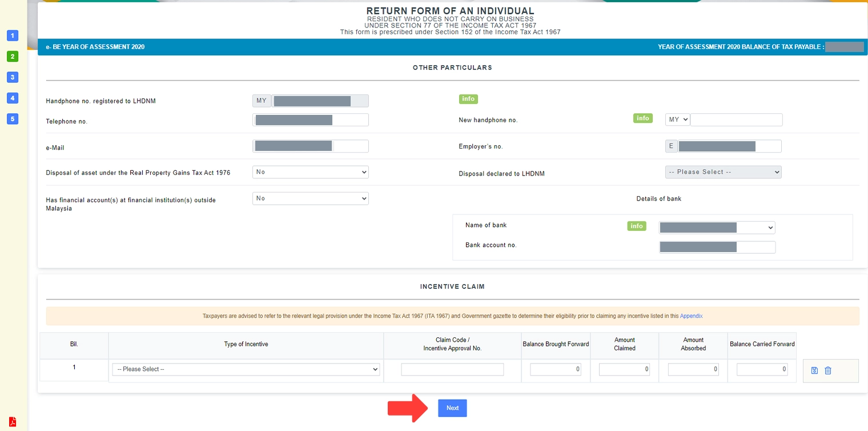Open the Disposal of asset dropdown
The height and width of the screenshot is (431, 868).
[x=310, y=171]
